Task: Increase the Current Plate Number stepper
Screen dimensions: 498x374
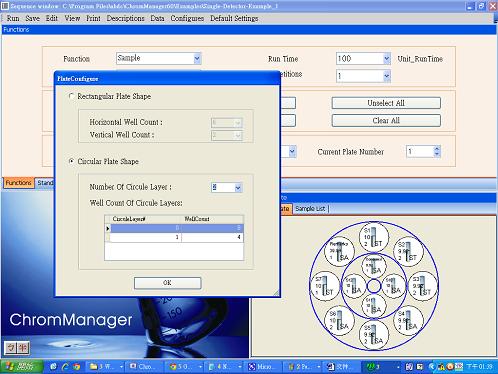Action: (x=437, y=148)
